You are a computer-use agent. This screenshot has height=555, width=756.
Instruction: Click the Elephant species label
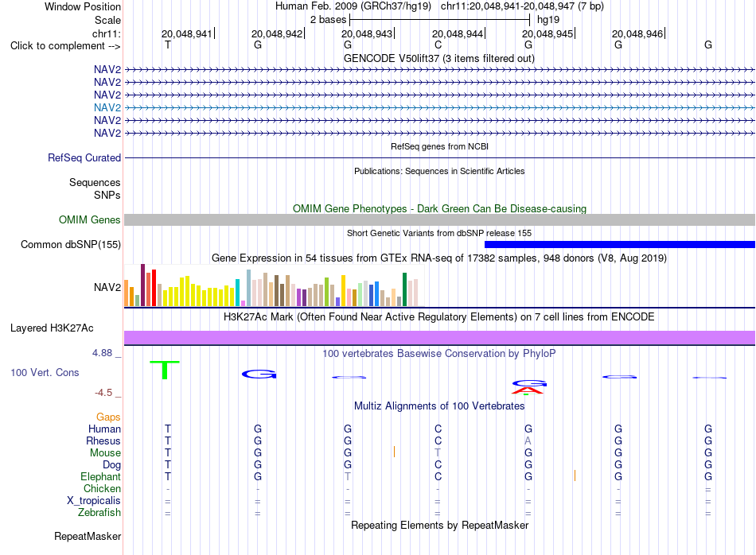pyautogui.click(x=100, y=476)
